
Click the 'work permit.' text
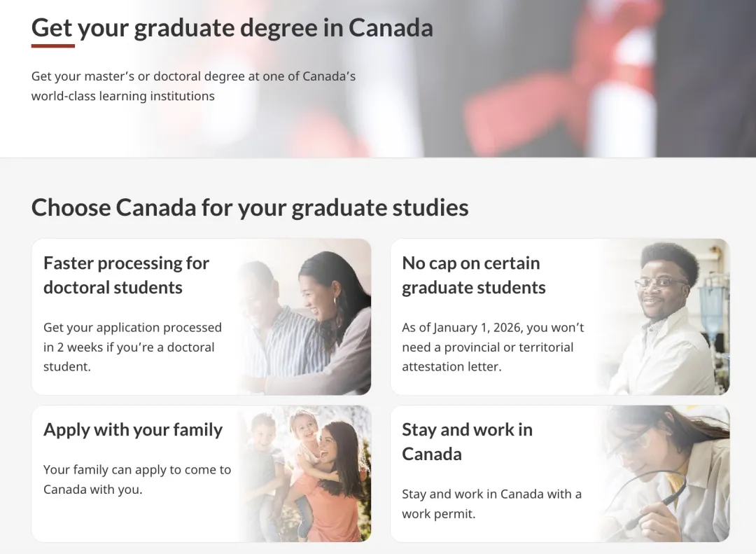tap(438, 513)
